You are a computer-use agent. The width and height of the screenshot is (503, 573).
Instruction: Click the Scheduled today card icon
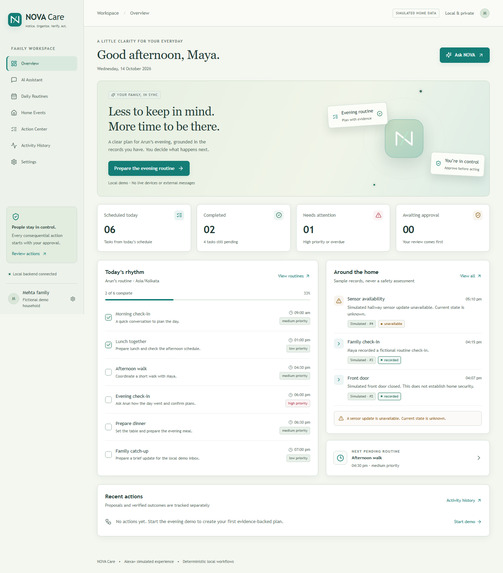179,215
